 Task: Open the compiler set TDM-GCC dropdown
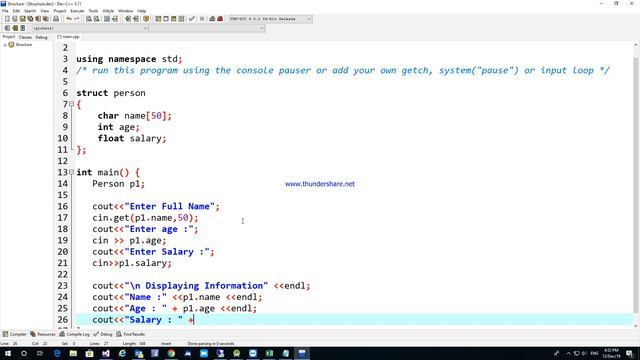pos(270,19)
